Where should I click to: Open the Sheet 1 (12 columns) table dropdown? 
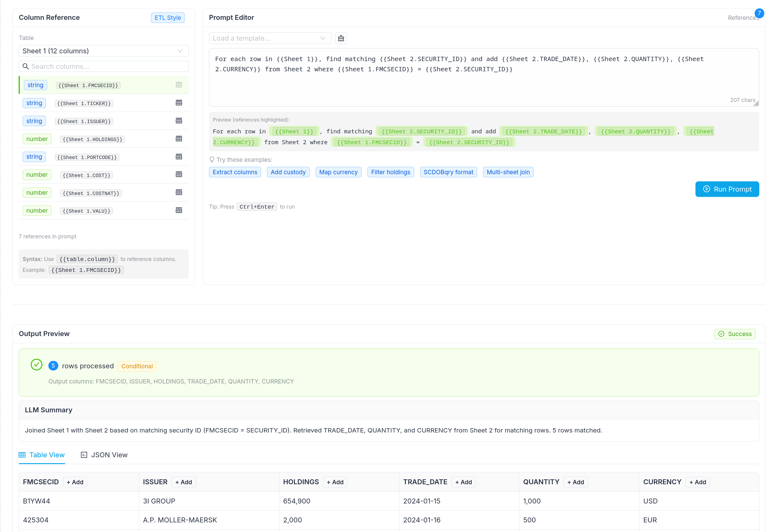coord(104,51)
